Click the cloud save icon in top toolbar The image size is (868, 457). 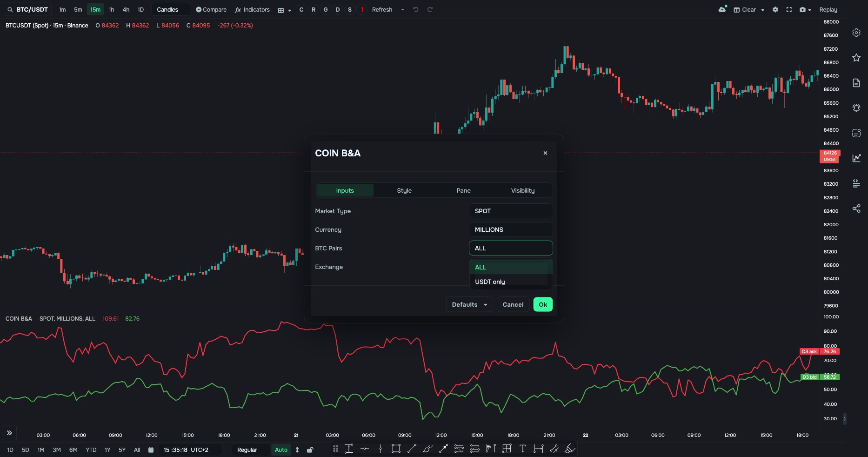[722, 9]
